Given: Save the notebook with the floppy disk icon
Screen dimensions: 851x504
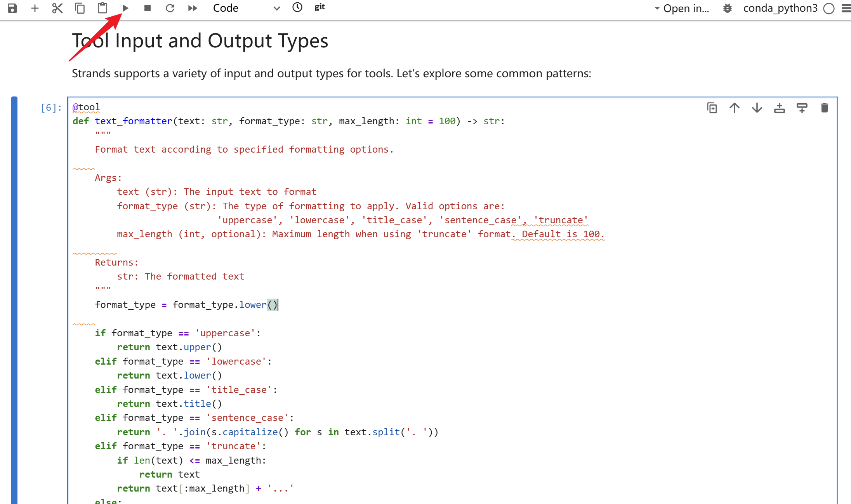Looking at the screenshot, I should pyautogui.click(x=12, y=8).
